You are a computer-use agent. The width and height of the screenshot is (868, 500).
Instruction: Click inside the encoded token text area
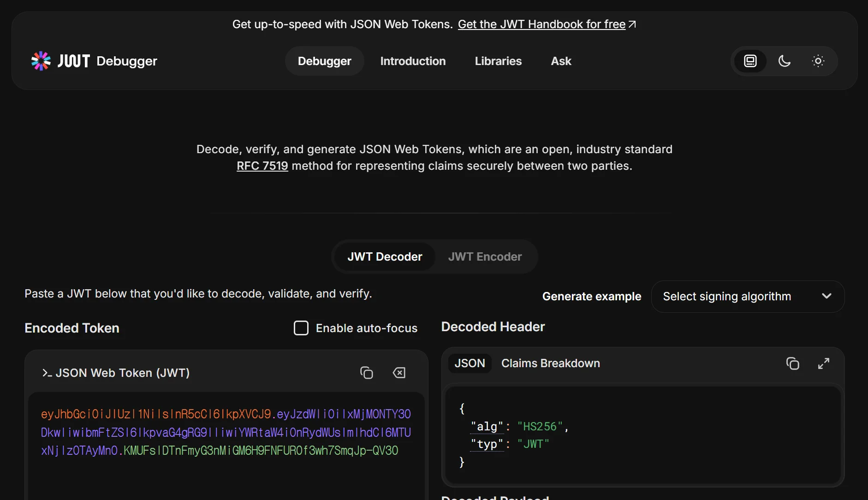(226, 445)
